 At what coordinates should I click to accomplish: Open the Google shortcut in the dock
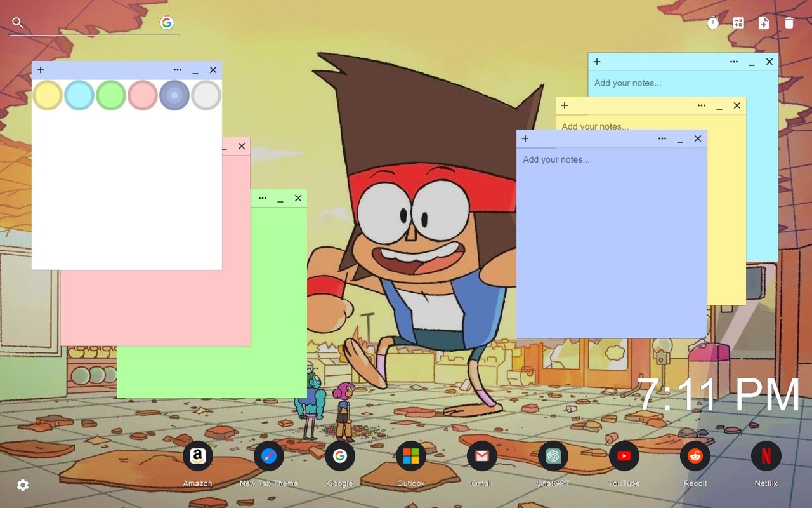340,456
